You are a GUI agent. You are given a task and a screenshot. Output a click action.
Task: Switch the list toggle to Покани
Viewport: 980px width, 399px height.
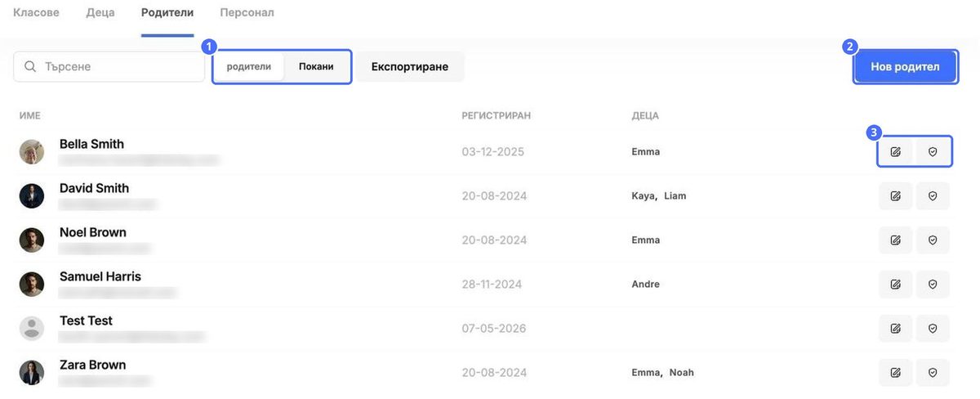(x=316, y=67)
